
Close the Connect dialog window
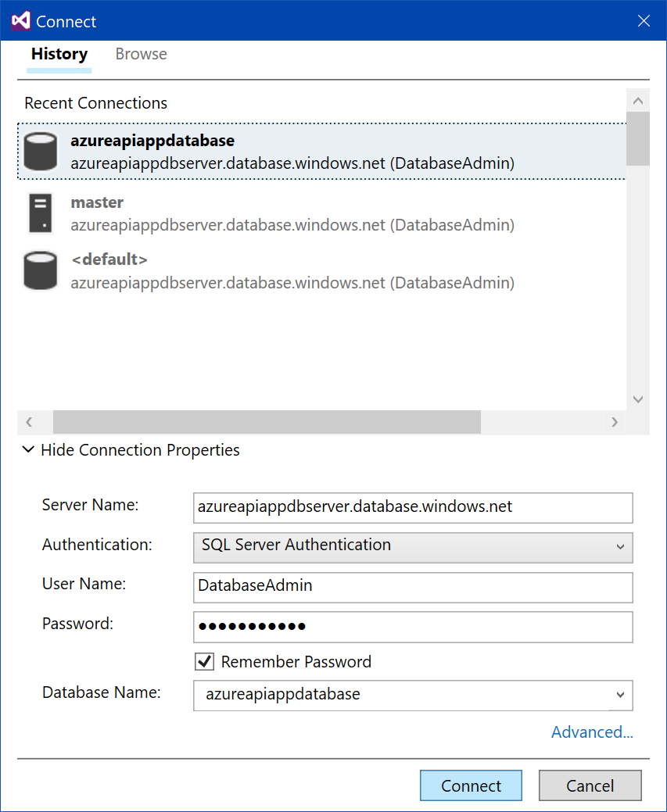[x=644, y=21]
